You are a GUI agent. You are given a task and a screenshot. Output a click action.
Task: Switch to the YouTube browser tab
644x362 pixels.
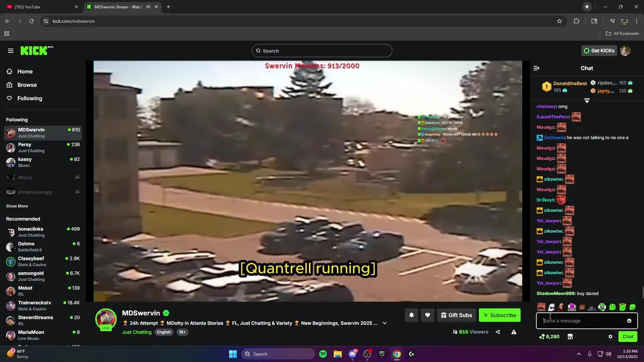[42, 7]
